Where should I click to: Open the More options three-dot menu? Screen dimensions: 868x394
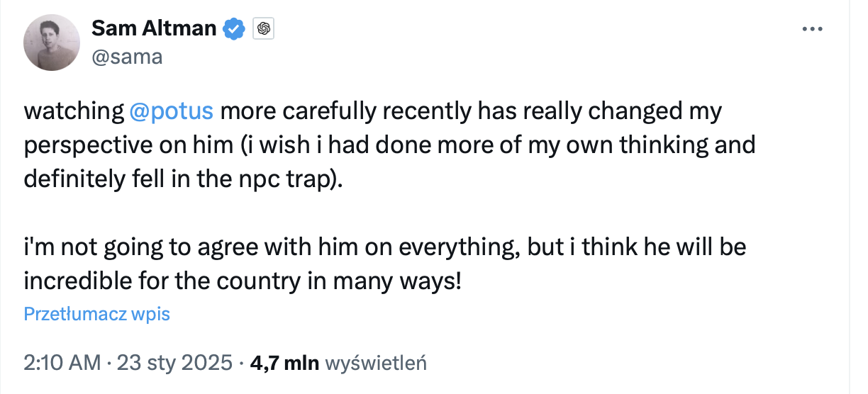click(811, 29)
